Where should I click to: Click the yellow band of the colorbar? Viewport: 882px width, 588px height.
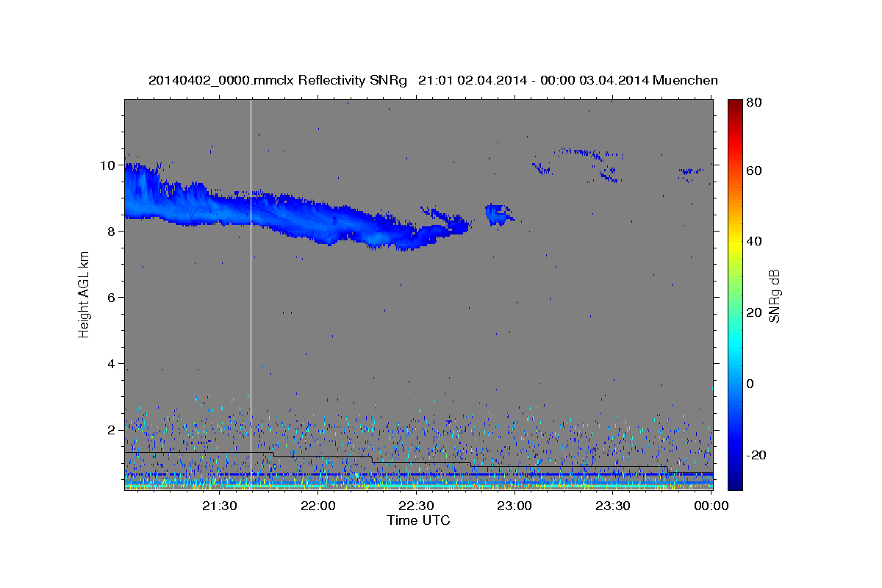pos(735,241)
